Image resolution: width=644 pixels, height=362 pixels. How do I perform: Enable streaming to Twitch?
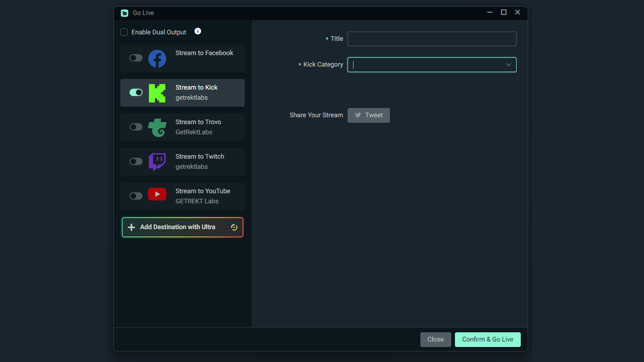click(136, 162)
